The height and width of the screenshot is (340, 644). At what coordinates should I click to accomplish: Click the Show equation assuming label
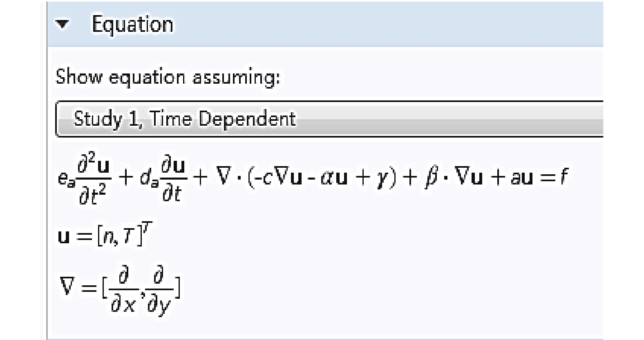point(168,77)
